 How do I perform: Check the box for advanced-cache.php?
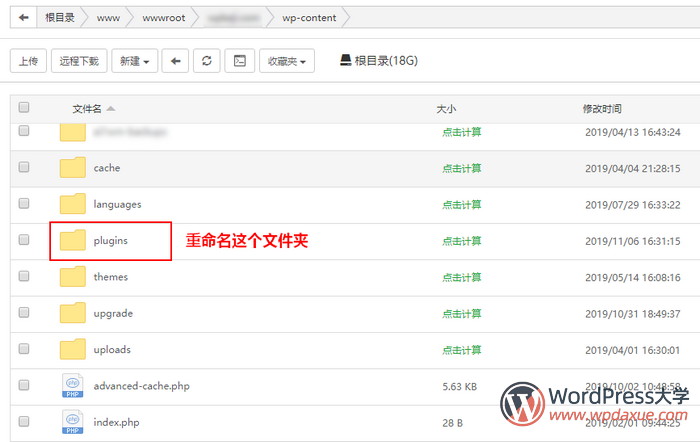point(24,385)
